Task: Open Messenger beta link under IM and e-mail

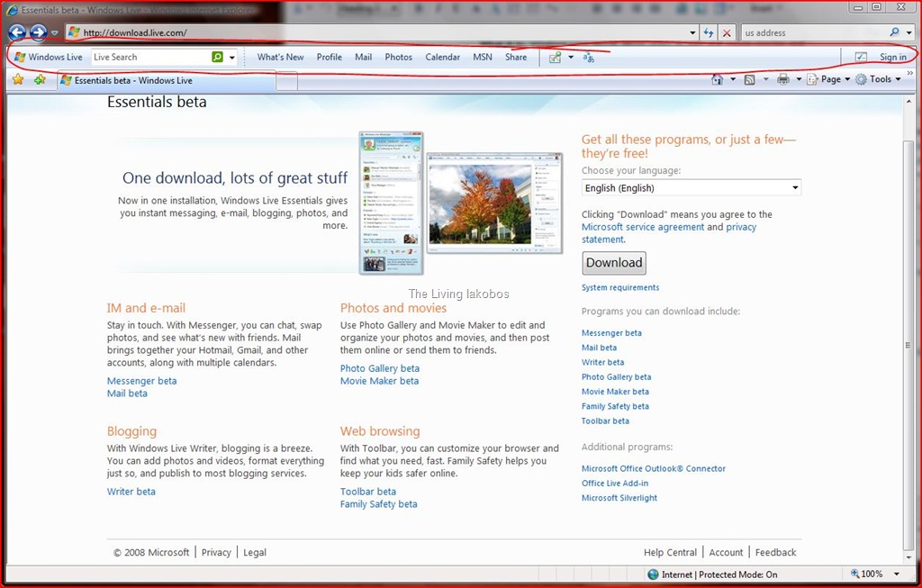Action: point(141,380)
